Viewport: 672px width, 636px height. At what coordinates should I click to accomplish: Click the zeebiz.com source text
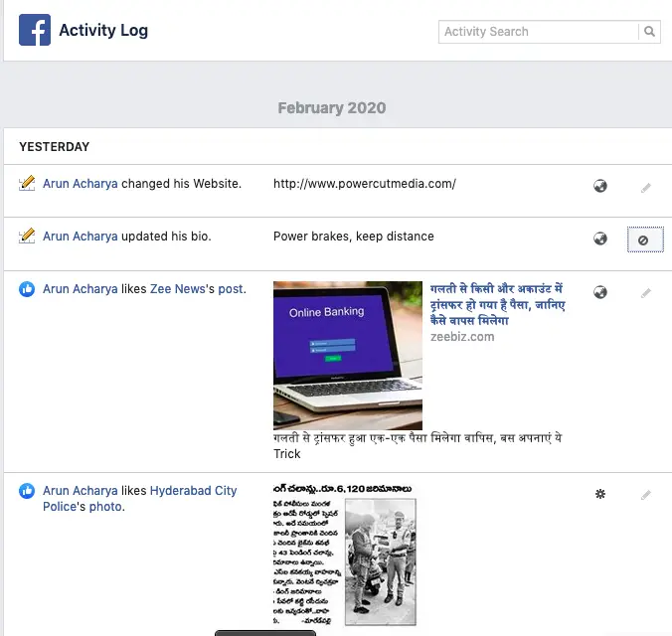462,337
